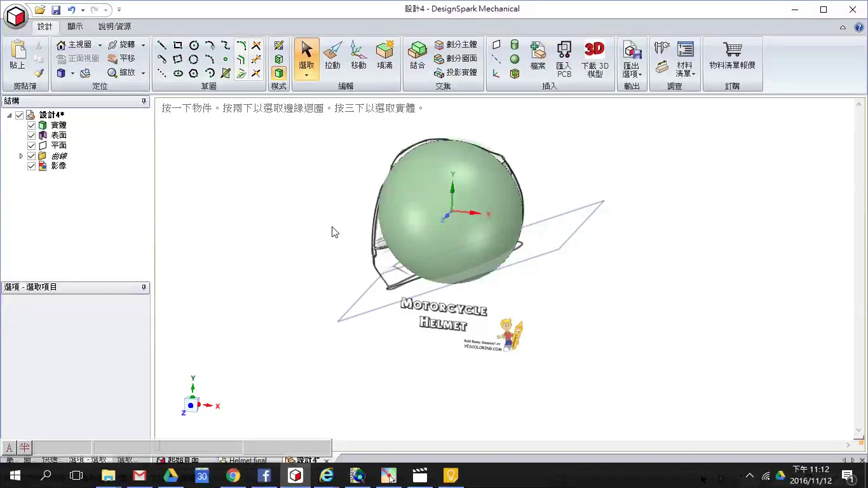Open the DesignSpark application menu button
The height and width of the screenshot is (488, 868).
tap(16, 15)
